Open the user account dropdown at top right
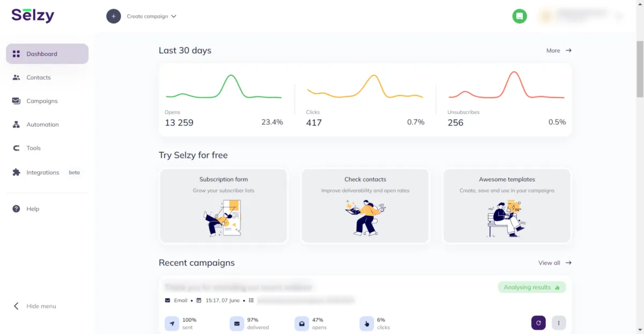 [x=582, y=16]
